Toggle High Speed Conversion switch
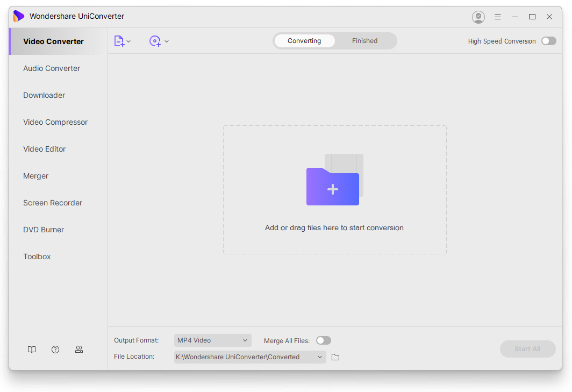572x392 pixels. click(x=549, y=41)
